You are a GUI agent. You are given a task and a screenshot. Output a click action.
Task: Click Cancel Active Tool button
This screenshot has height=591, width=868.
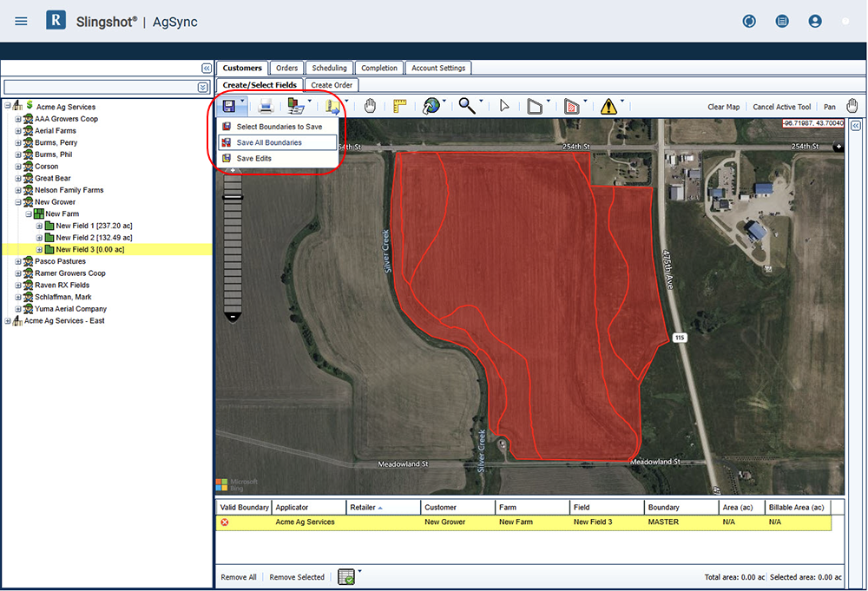[x=782, y=107]
